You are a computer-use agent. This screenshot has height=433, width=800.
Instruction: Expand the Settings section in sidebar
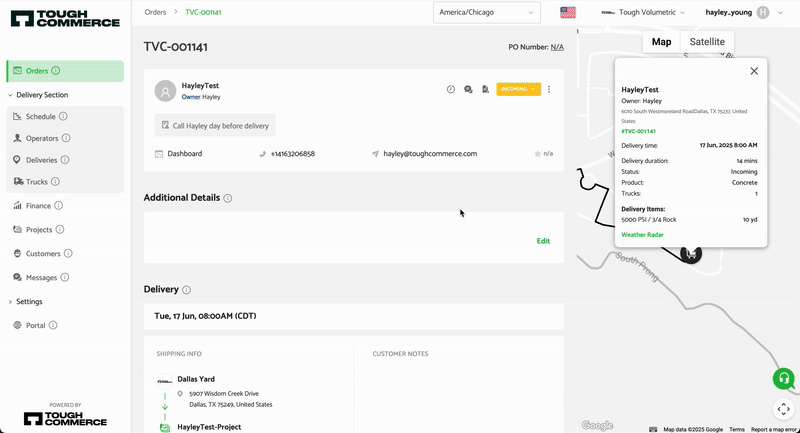[29, 301]
